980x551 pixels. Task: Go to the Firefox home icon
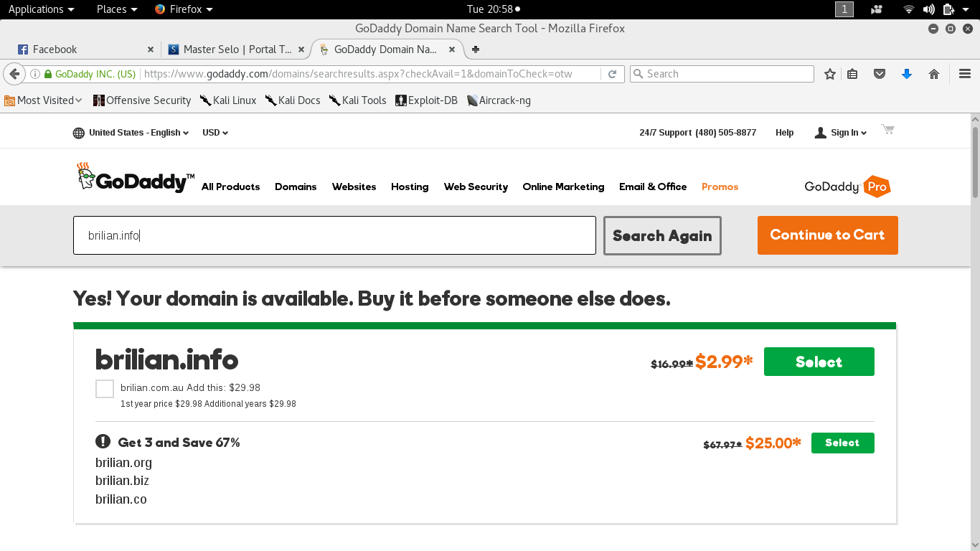tap(934, 74)
